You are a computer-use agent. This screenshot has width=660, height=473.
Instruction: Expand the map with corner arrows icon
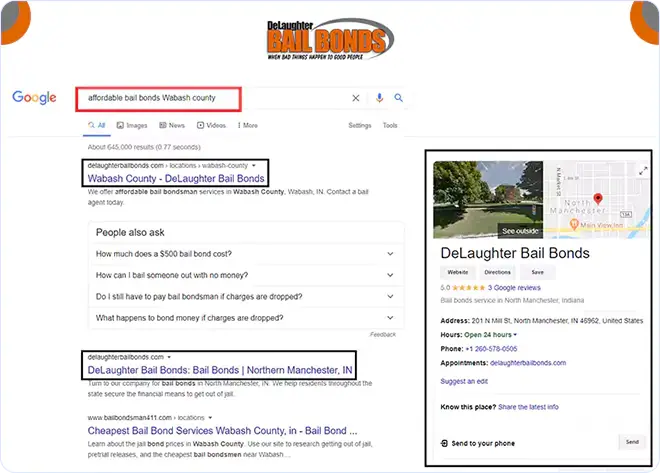pyautogui.click(x=641, y=170)
